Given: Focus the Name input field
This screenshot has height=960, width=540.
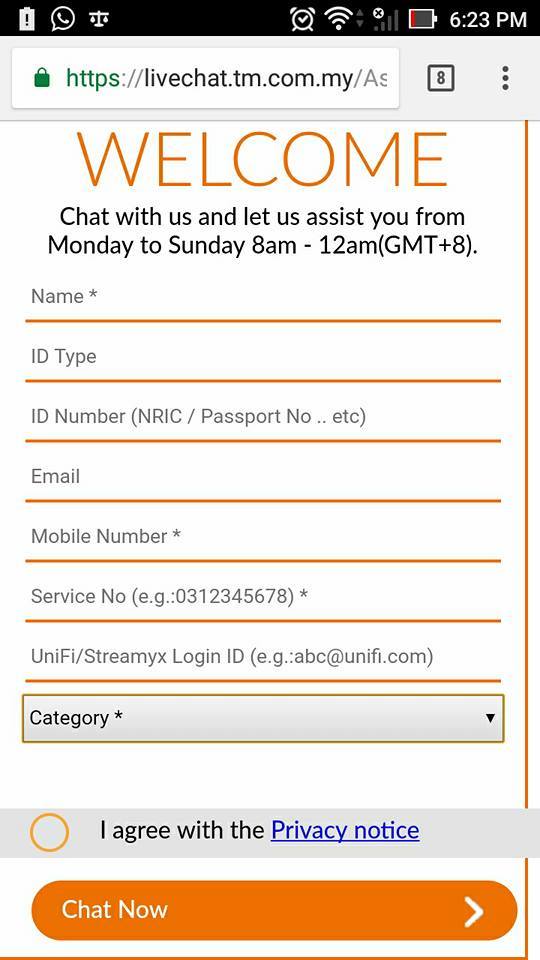Looking at the screenshot, I should 263,298.
